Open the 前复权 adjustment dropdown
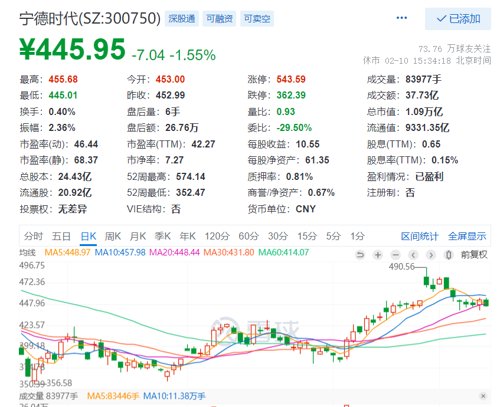 (474, 255)
